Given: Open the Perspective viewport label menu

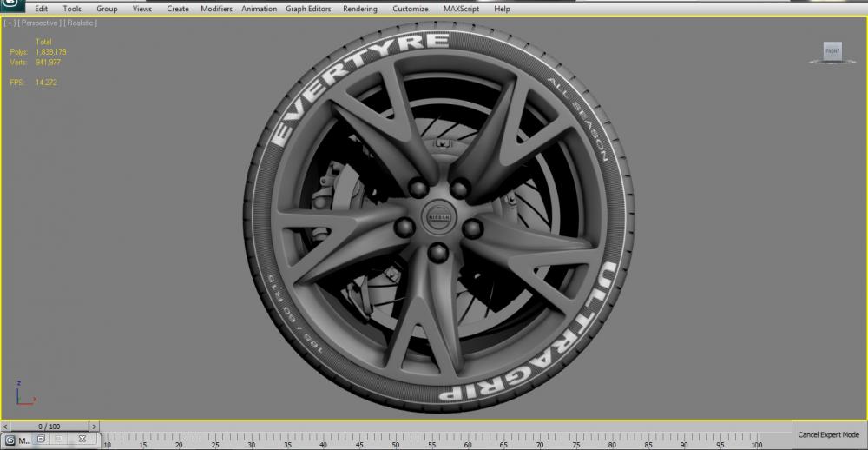Looking at the screenshot, I should tap(40, 23).
